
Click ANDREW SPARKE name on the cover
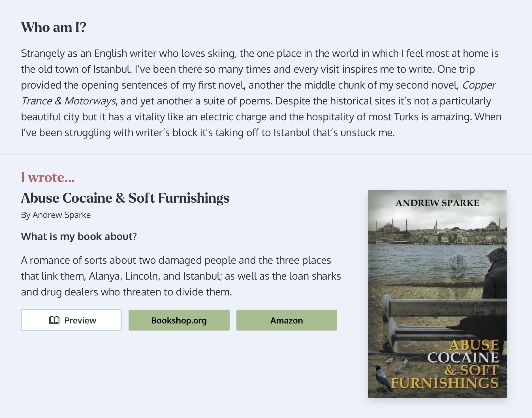[x=437, y=203]
